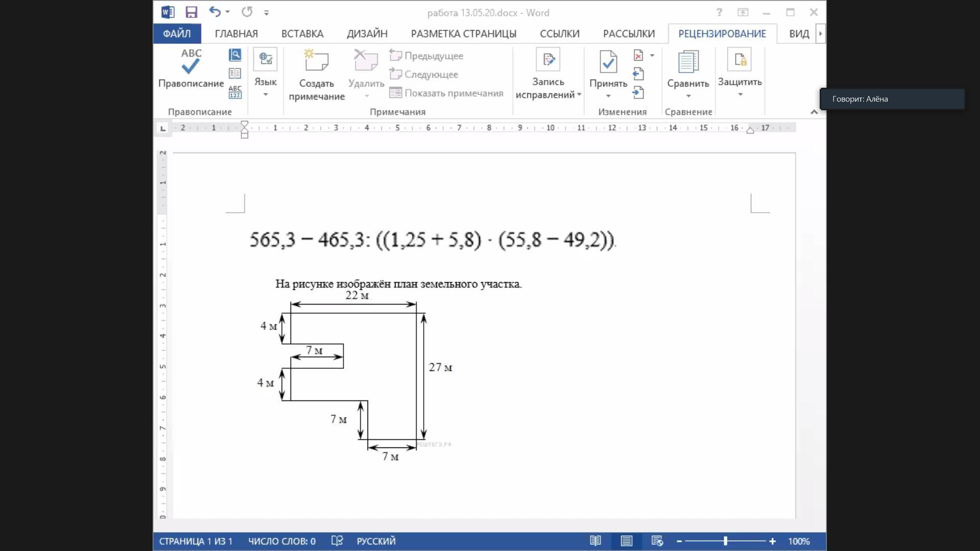The height and width of the screenshot is (551, 980).
Task: Switch to Print Layout view
Action: pos(626,541)
